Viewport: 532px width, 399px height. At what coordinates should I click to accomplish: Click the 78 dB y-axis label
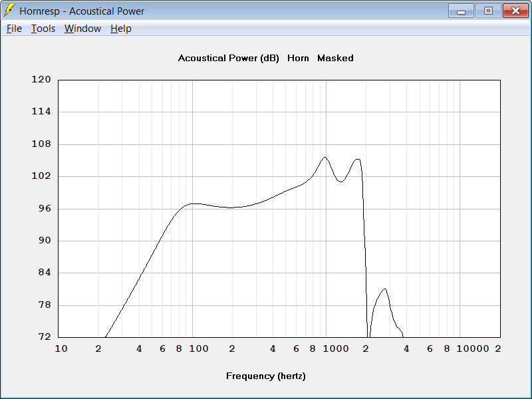coord(45,305)
